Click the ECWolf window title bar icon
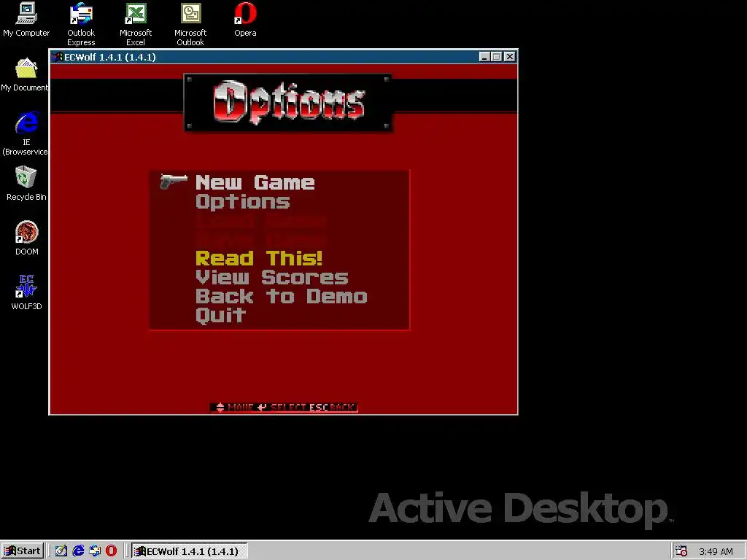Screen dimensions: 747x560 coord(58,57)
